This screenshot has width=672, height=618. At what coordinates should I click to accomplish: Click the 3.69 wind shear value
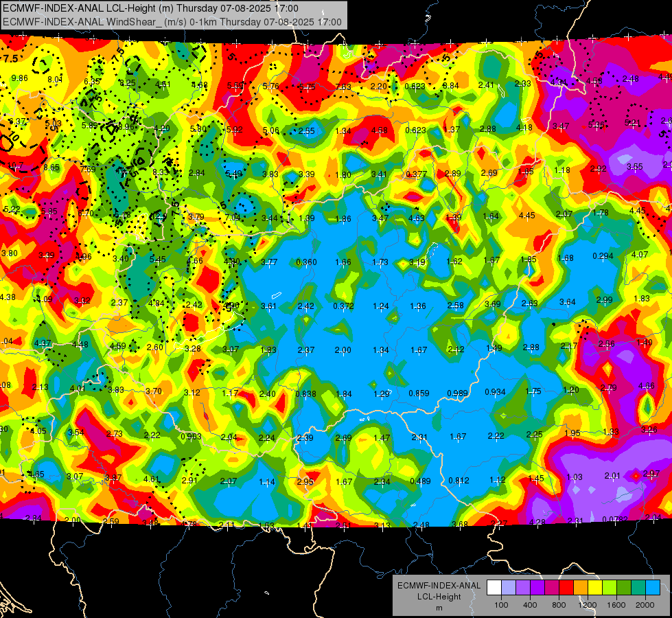[493, 304]
